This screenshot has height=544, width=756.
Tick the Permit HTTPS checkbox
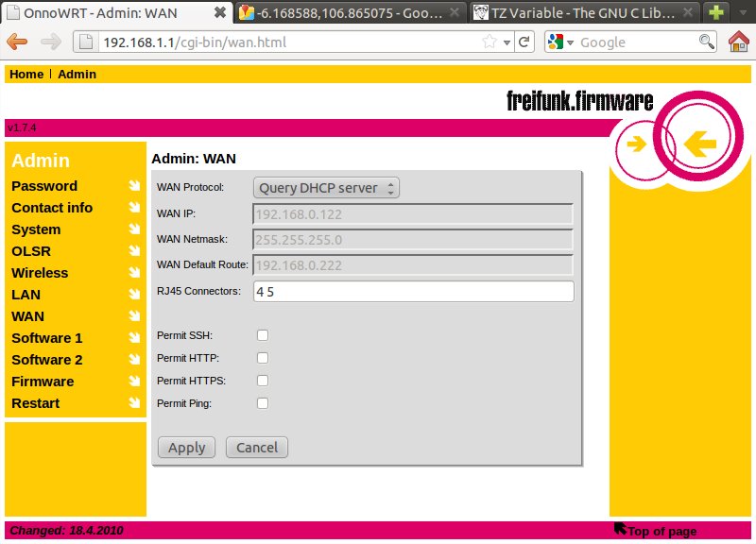263,381
